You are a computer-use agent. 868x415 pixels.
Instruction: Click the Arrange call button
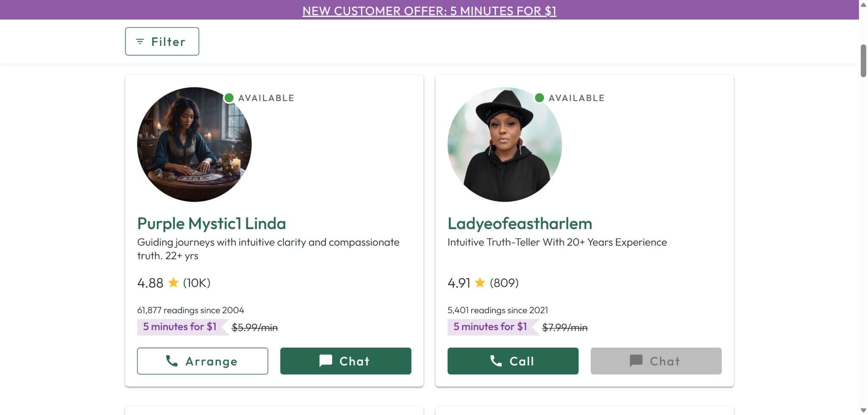point(203,361)
